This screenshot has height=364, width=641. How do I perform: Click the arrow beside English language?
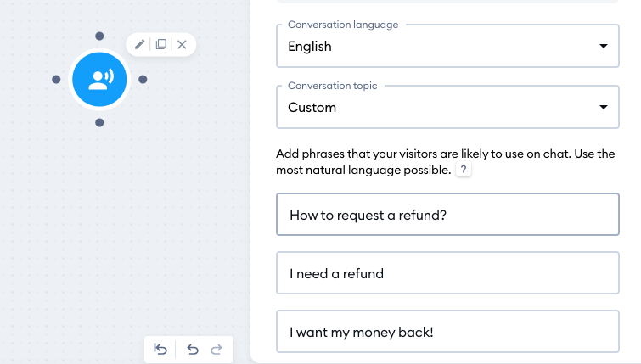(x=604, y=46)
